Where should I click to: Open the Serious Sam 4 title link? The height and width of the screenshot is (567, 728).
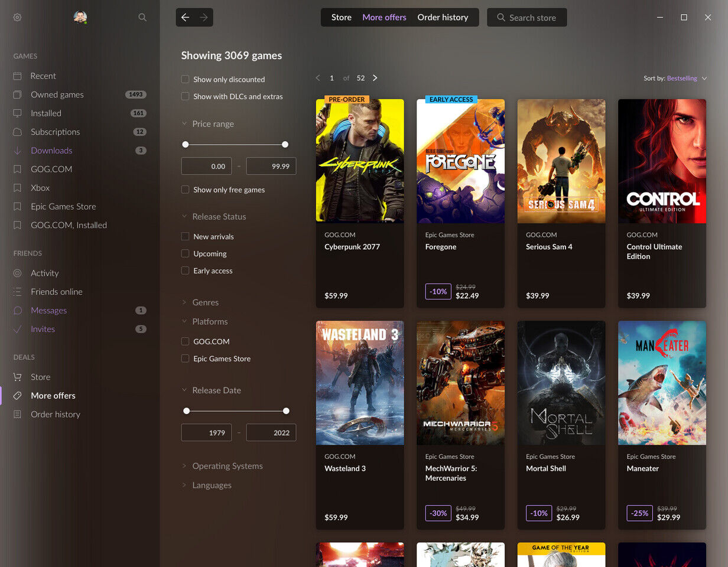tap(549, 247)
